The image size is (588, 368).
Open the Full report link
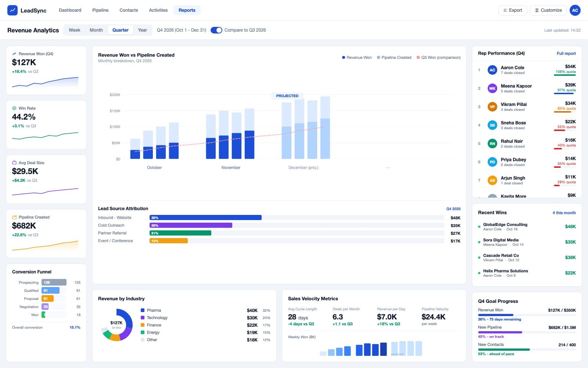pos(566,53)
